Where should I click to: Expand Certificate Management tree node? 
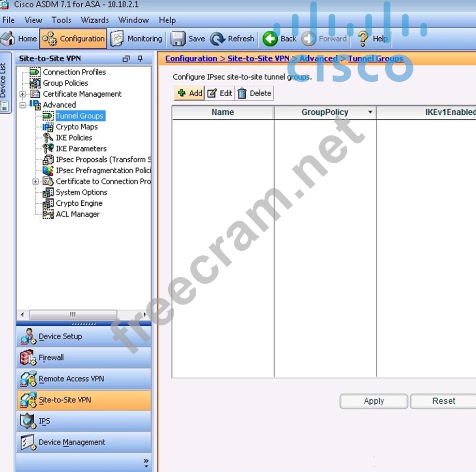coord(22,94)
